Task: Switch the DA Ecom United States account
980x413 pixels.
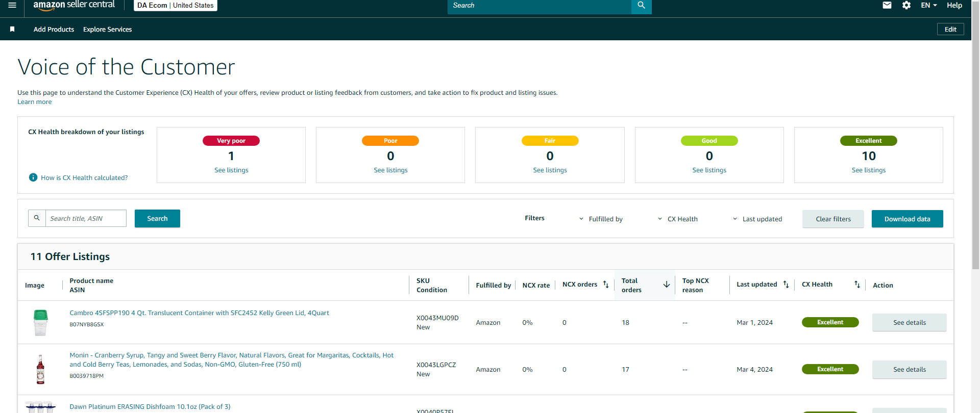Action: pyautogui.click(x=176, y=5)
